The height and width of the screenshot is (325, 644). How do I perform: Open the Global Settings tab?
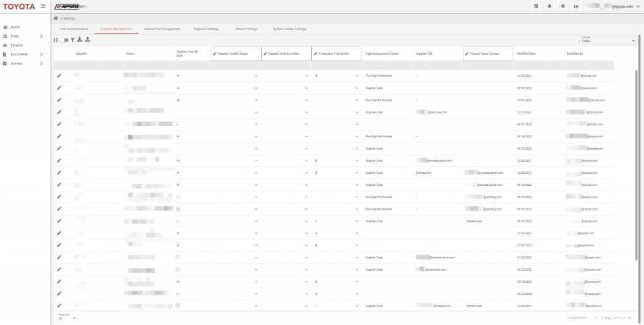(247, 29)
